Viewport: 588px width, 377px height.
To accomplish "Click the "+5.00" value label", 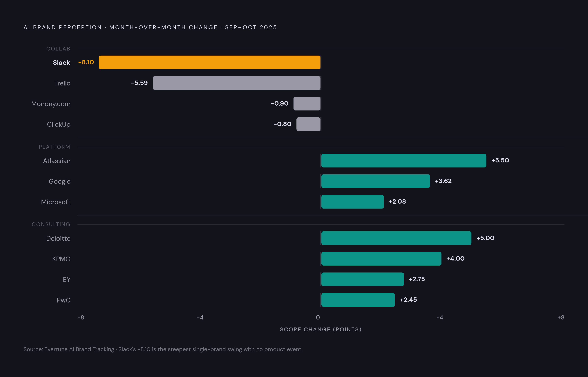I will coord(485,238).
